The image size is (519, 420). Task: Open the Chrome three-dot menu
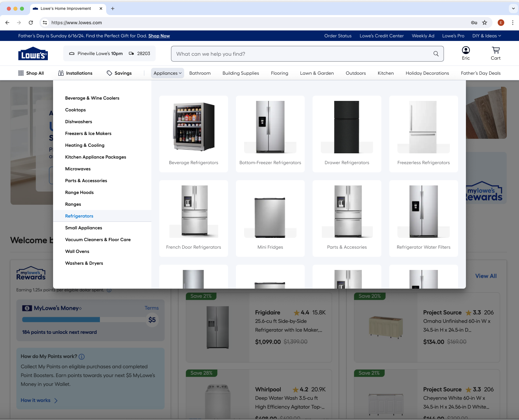click(512, 23)
